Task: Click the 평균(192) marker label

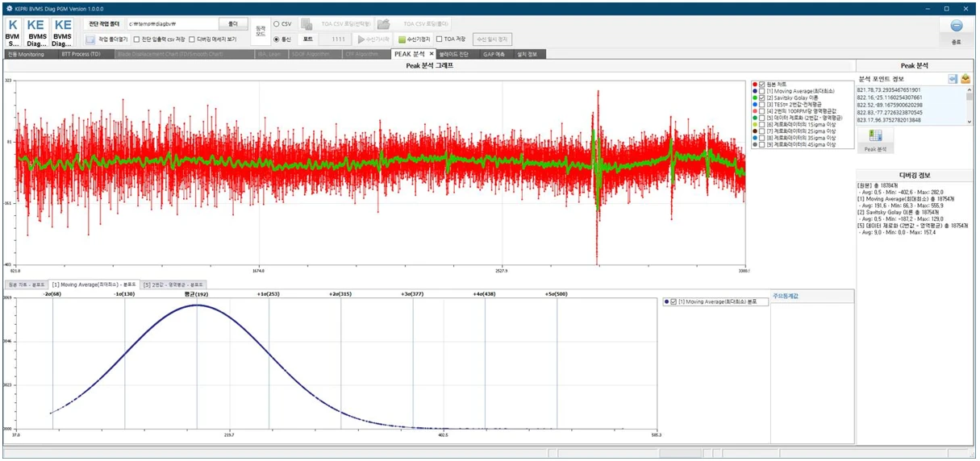Action: [x=197, y=294]
